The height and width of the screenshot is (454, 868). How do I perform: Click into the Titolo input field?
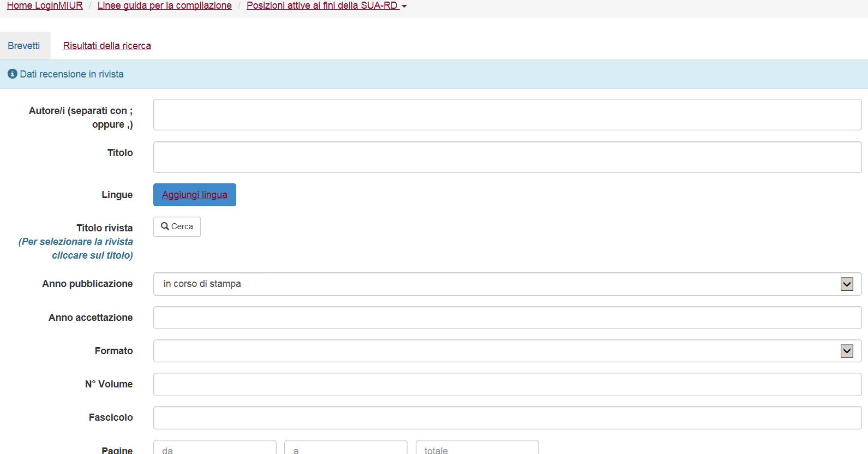tap(507, 157)
